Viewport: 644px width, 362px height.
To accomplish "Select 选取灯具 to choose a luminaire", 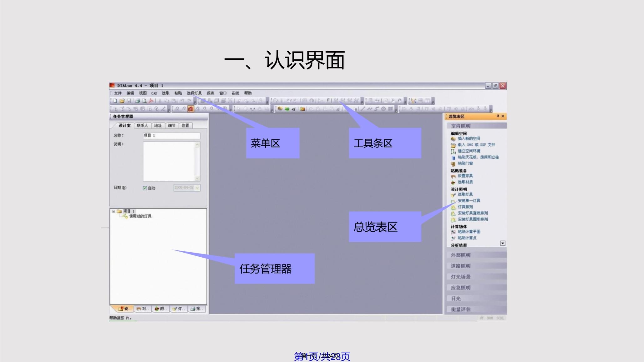I will [464, 194].
